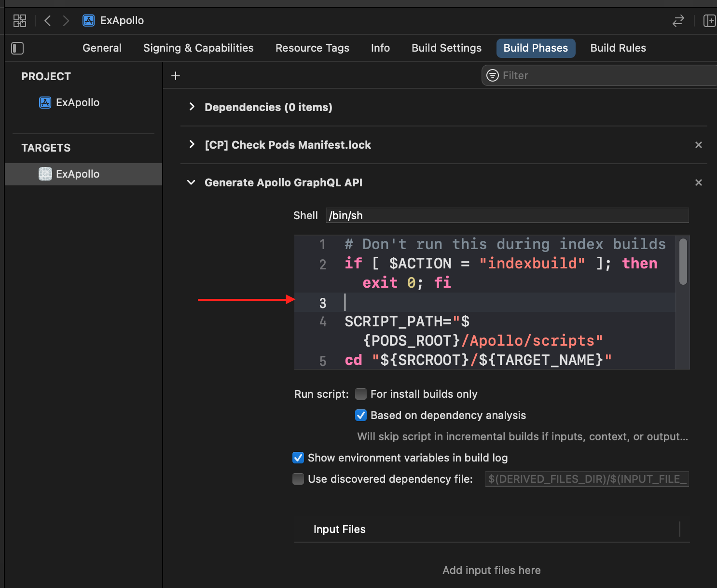The image size is (717, 588).
Task: Expand the Dependencies (0 items) section
Action: [192, 107]
